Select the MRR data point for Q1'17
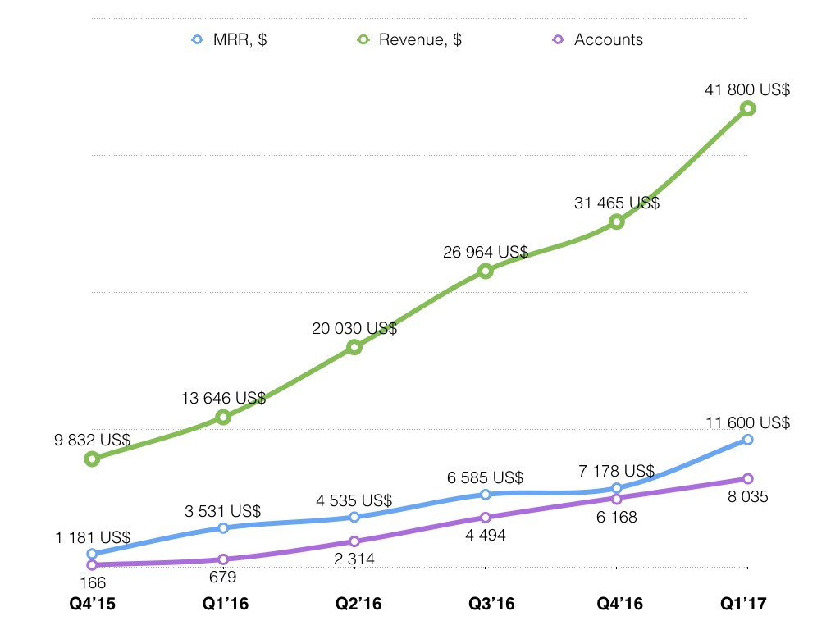 click(x=747, y=440)
